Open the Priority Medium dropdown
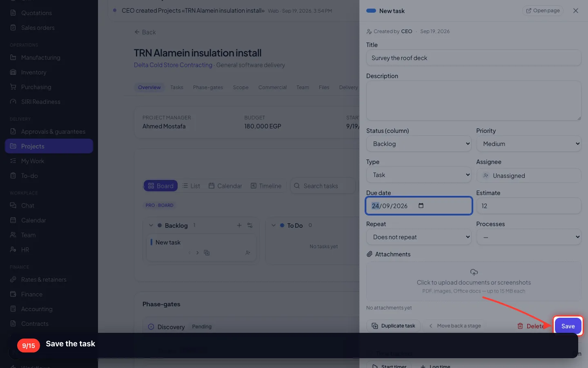 528,144
